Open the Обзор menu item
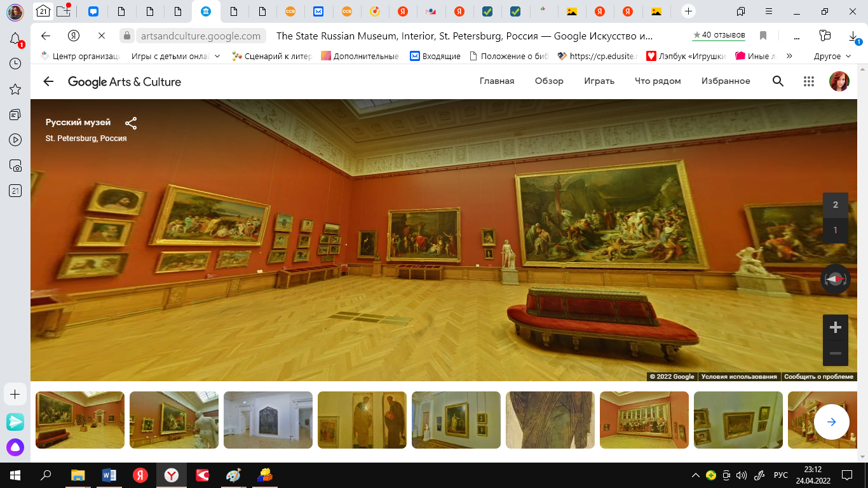 click(549, 81)
